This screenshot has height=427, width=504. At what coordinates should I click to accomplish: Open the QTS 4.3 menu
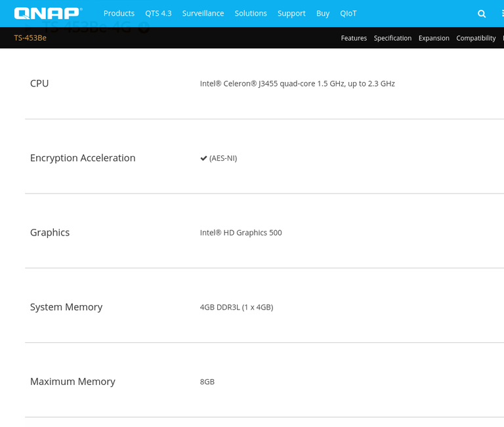point(158,14)
